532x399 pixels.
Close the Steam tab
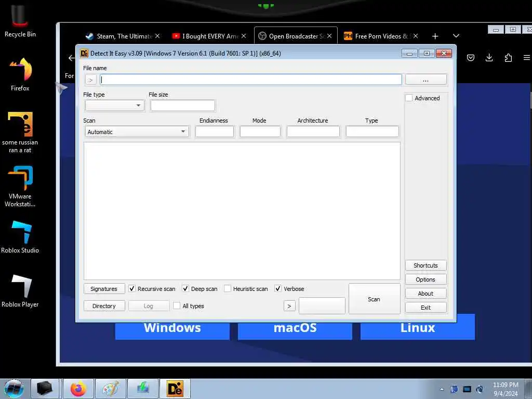coord(157,36)
